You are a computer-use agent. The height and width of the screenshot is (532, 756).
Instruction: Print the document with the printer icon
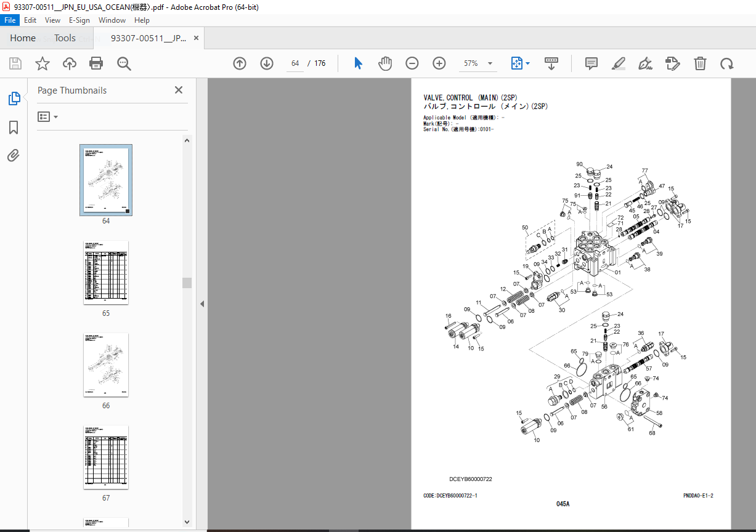[x=96, y=63]
